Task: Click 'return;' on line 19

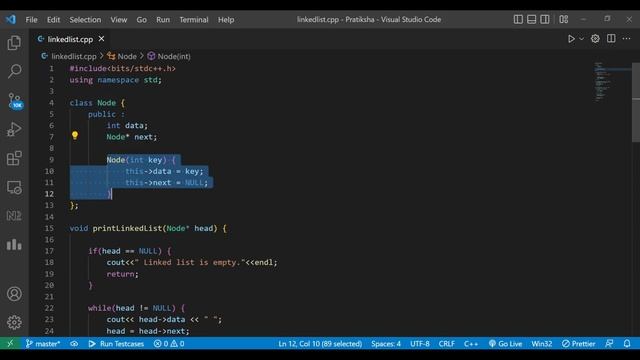Action: [122, 274]
